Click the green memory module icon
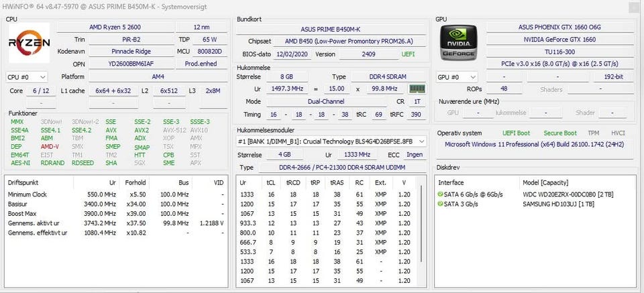Viewport: 644px width, 293px height. click(417, 89)
